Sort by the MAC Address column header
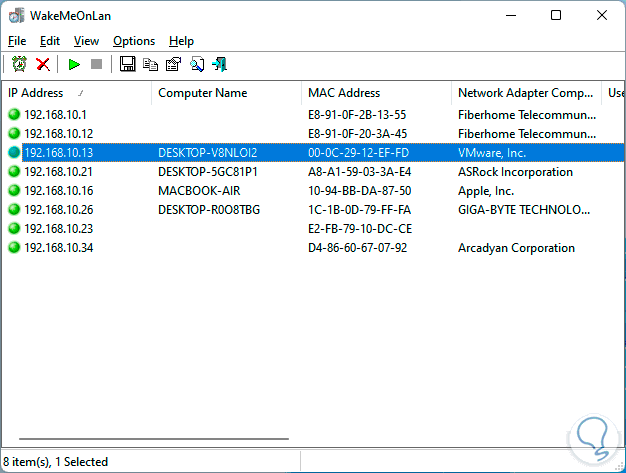626x473 pixels. (x=376, y=93)
